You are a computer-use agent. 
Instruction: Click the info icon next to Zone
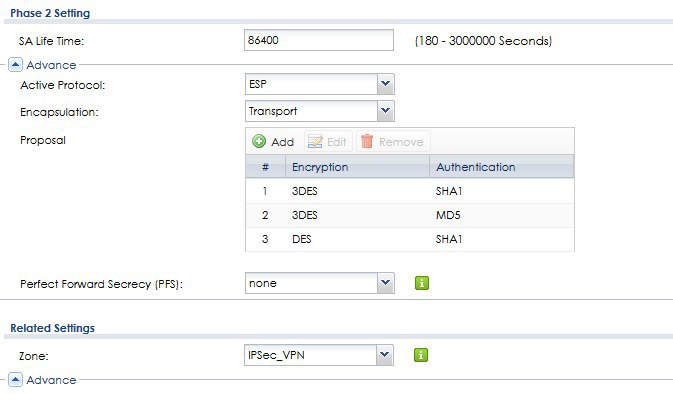click(422, 354)
